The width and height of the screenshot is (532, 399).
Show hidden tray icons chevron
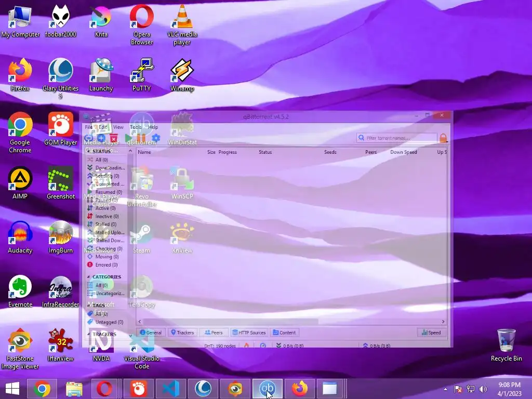click(445, 389)
